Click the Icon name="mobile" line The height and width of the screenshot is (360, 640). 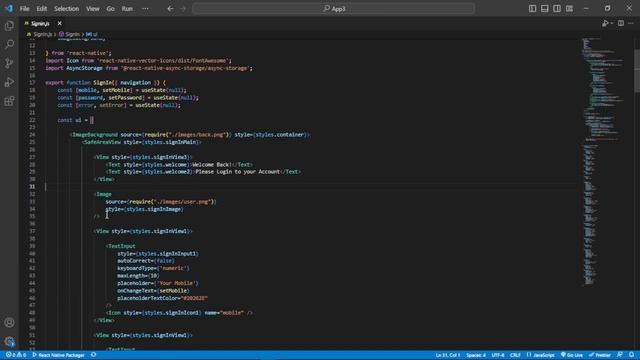pos(180,313)
